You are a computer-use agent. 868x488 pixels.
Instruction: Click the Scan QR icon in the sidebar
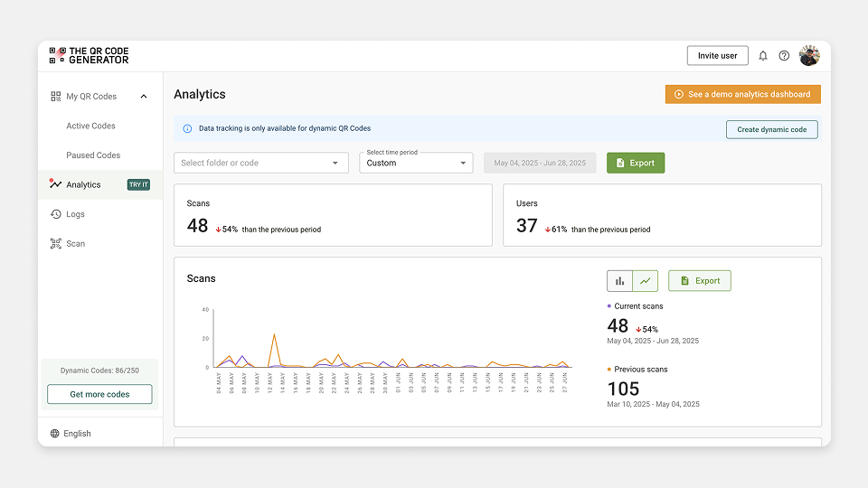click(x=55, y=244)
